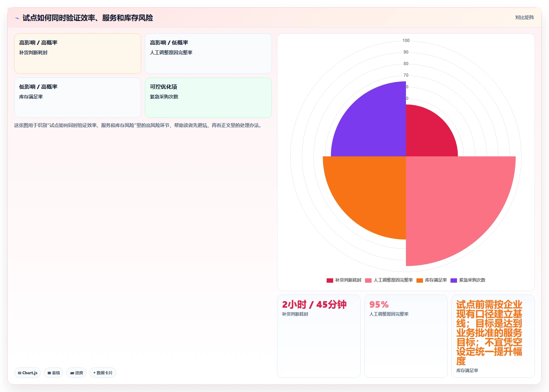Open the 可控优化项 card
Image resolution: width=549 pixels, height=392 pixels.
(x=208, y=98)
